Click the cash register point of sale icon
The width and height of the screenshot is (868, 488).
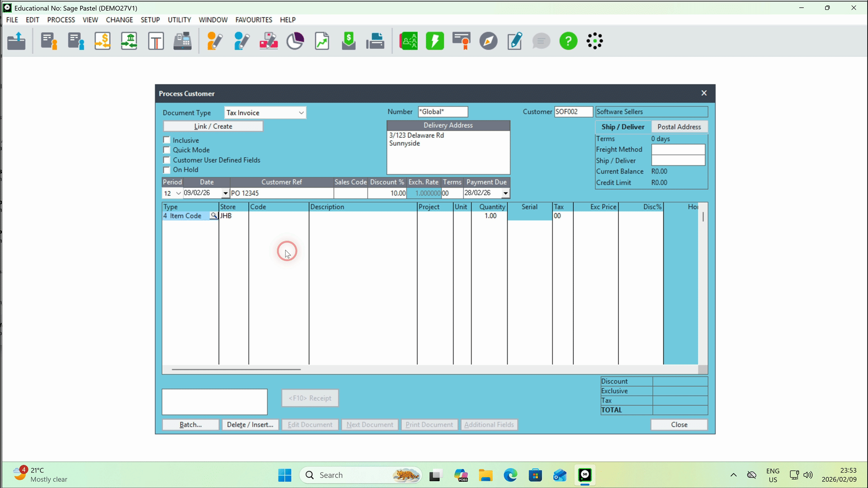[x=182, y=41]
